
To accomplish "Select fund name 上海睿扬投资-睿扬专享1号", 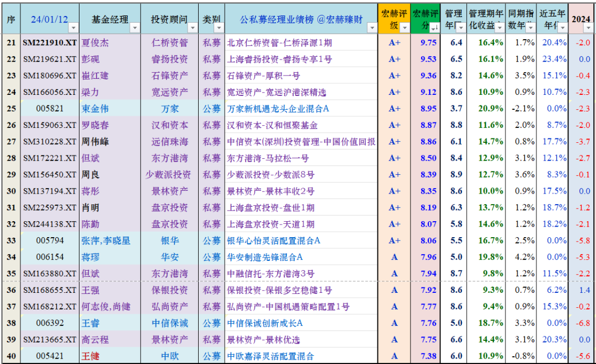I will (x=279, y=59).
